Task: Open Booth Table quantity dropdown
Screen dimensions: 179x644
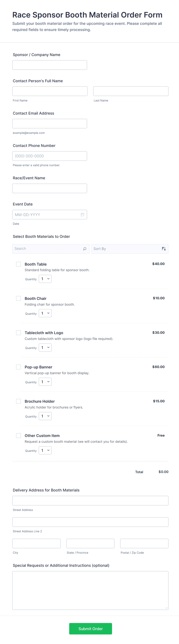Action: (45, 279)
